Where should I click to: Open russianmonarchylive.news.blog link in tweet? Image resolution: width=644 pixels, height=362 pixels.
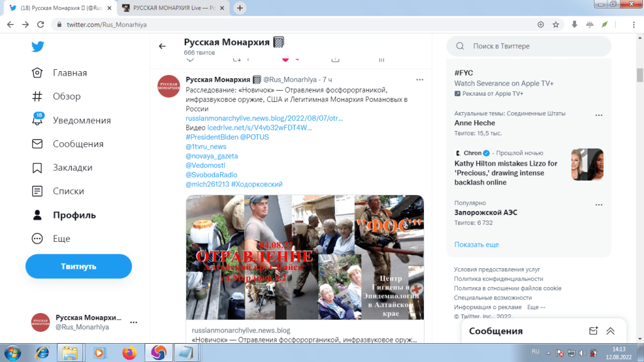(x=264, y=118)
